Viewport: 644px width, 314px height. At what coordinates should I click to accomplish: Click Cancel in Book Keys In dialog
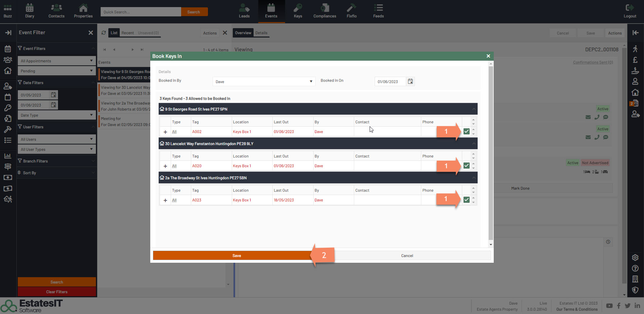[x=407, y=256]
